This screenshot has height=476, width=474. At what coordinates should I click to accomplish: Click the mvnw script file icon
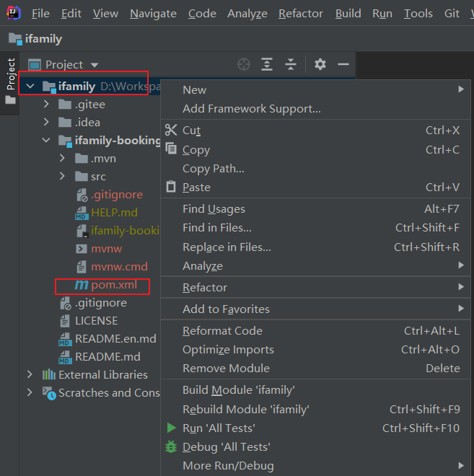click(81, 249)
